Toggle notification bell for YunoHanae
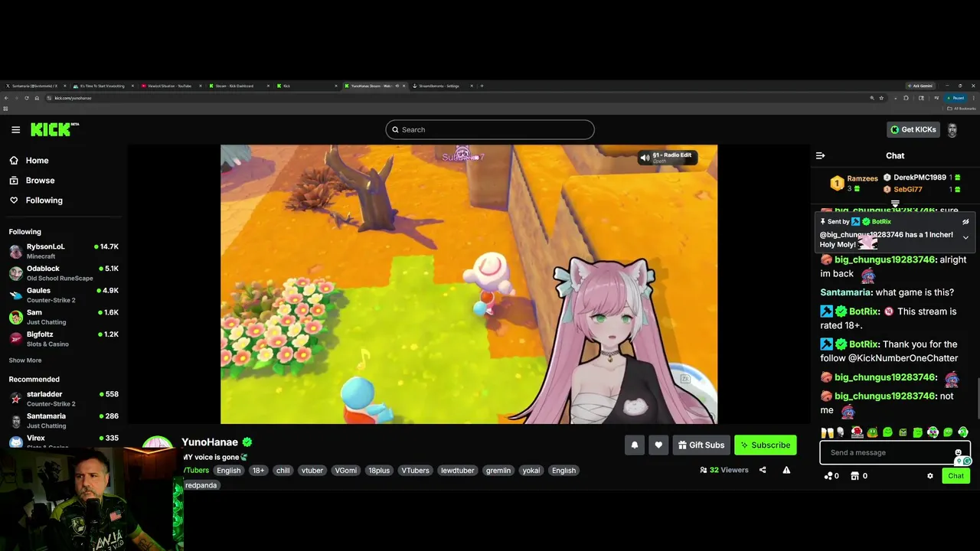Image resolution: width=980 pixels, height=551 pixels. coord(634,445)
